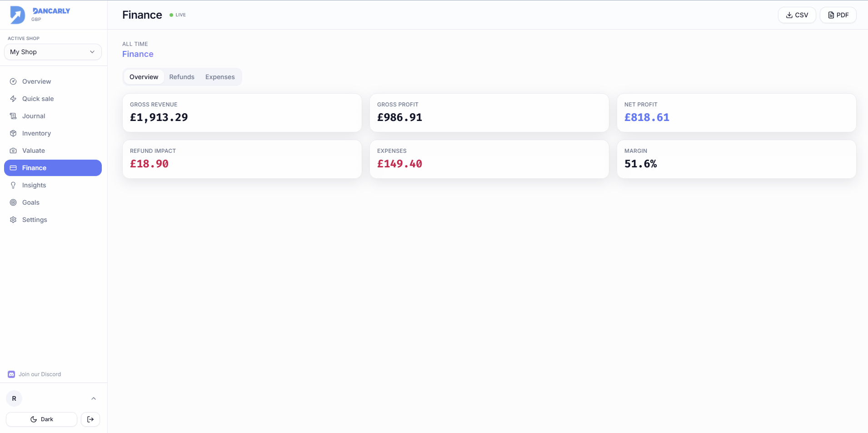This screenshot has width=868, height=433.
Task: Click the Overview gauge icon in sidebar
Action: 13,81
